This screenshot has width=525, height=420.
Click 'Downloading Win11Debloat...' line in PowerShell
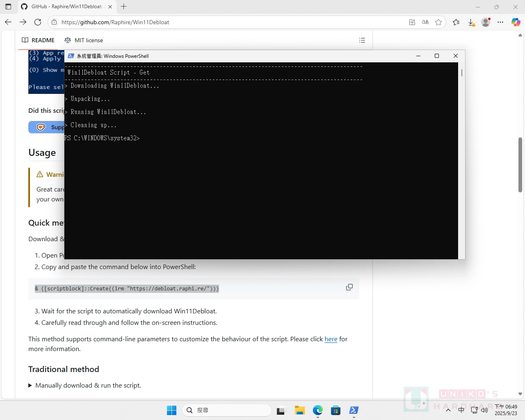pos(112,86)
